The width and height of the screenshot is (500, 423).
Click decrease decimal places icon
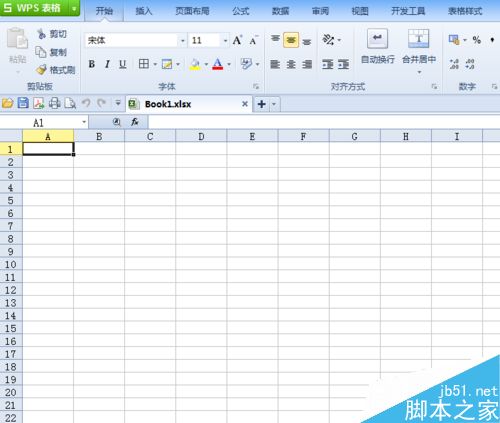[470, 64]
